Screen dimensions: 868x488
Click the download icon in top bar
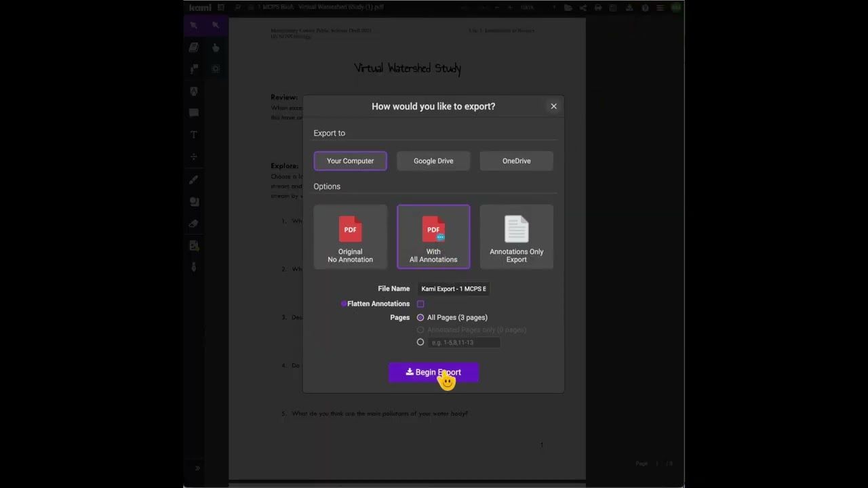(629, 7)
